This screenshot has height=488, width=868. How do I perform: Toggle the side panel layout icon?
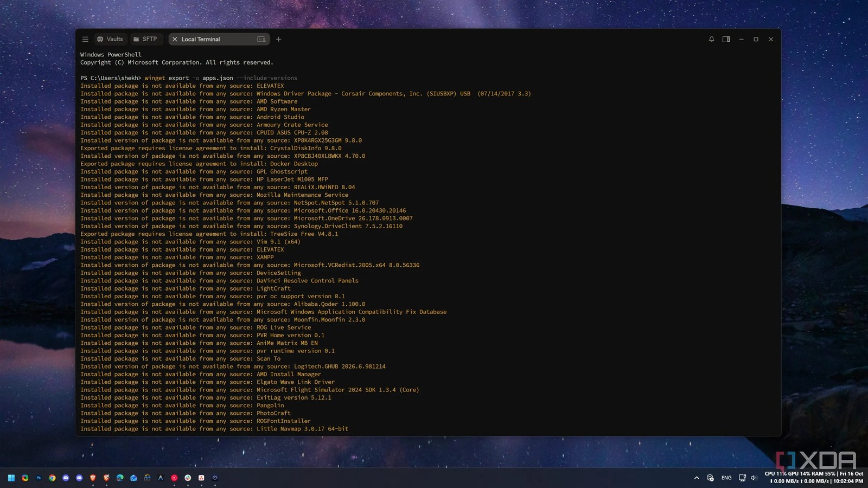(x=726, y=39)
